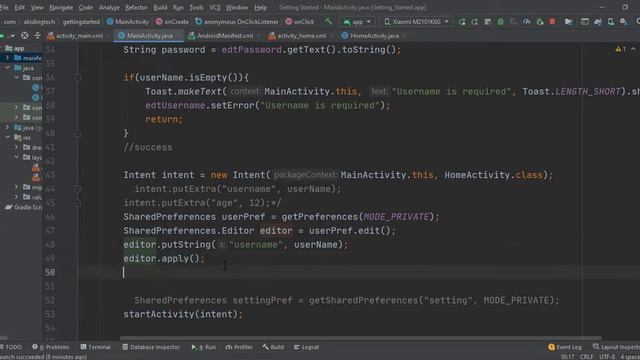Click the Apply Code Changes icon

coord(474,22)
